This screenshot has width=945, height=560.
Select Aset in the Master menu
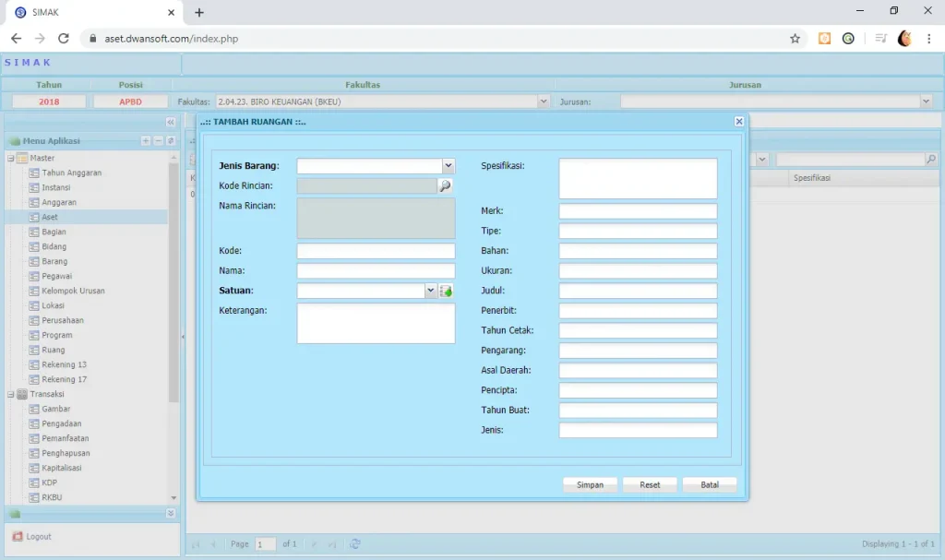tap(50, 217)
